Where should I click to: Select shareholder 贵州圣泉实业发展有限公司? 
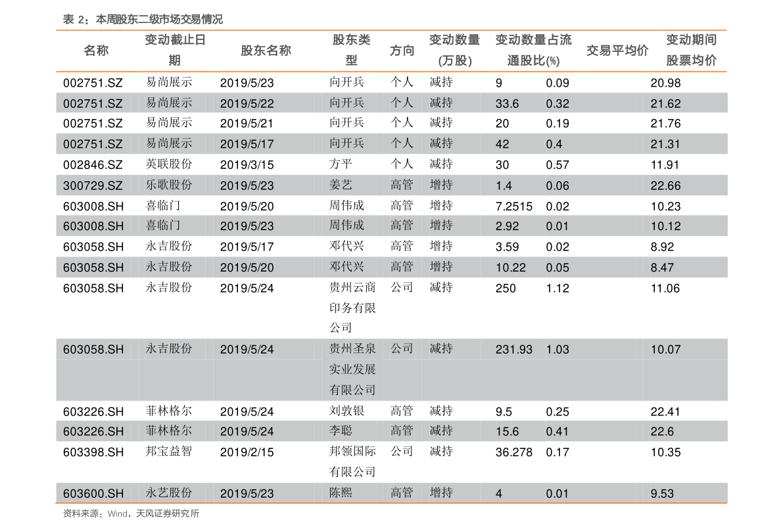click(x=352, y=370)
